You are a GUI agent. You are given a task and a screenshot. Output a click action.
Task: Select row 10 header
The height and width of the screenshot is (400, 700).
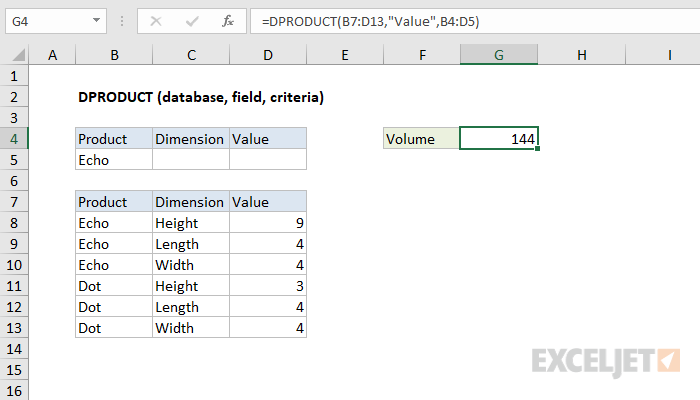14,265
